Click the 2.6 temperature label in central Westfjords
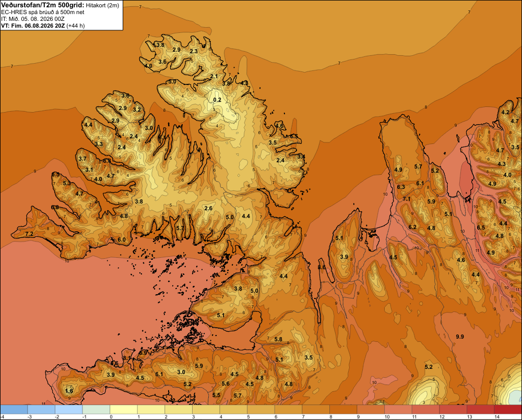This screenshot has height=420, width=522. pos(208,208)
